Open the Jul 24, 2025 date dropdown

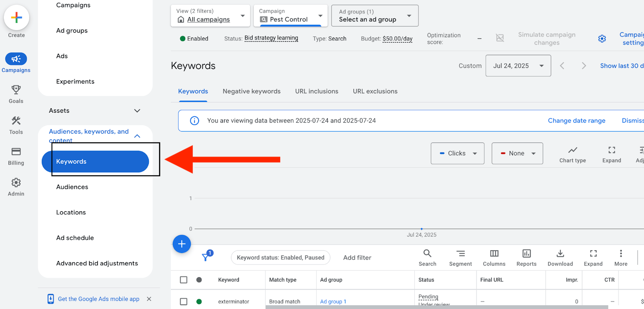pos(518,66)
